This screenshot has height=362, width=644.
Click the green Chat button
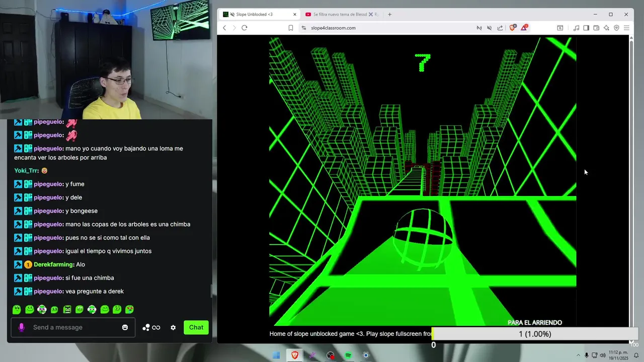196,327
